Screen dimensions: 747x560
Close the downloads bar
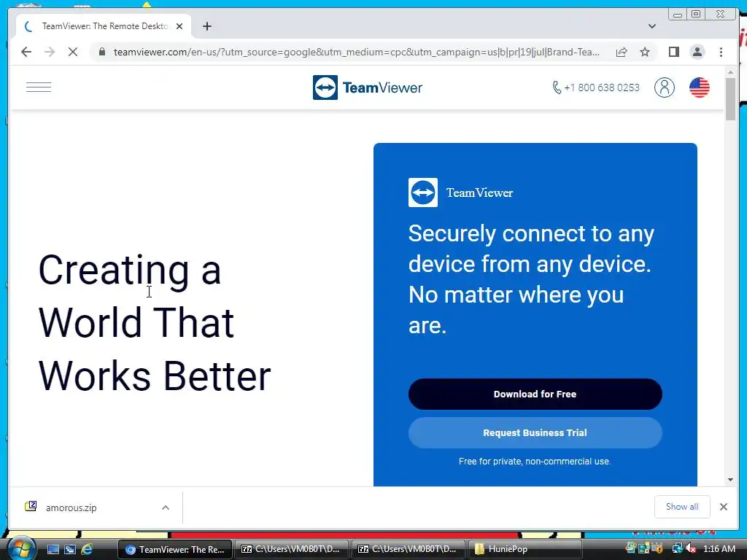coord(723,507)
